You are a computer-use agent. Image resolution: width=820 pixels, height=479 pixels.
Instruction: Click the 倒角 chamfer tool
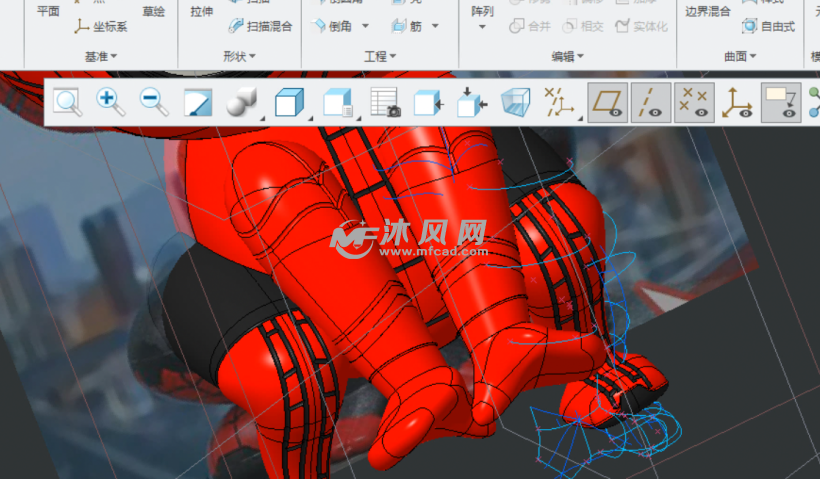[332, 26]
